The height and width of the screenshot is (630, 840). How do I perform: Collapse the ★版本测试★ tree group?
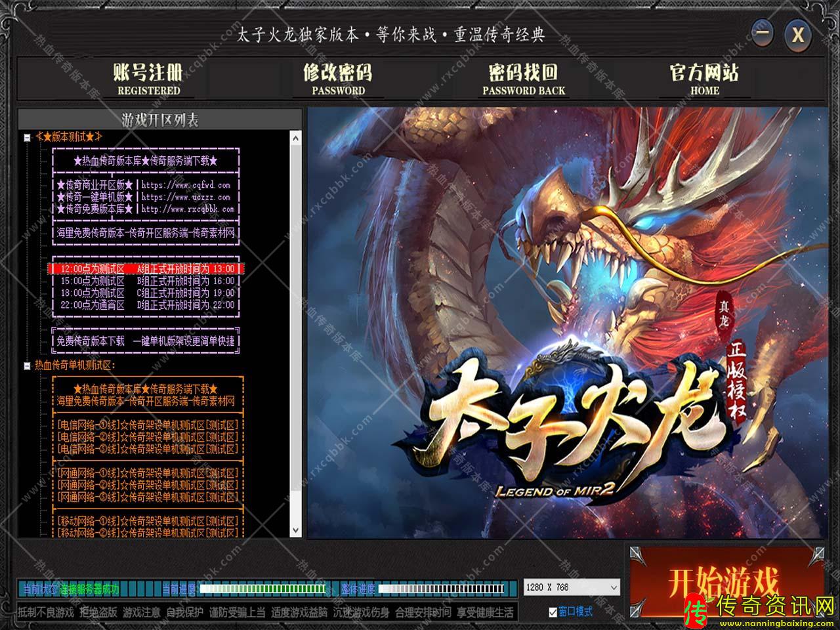click(x=28, y=138)
